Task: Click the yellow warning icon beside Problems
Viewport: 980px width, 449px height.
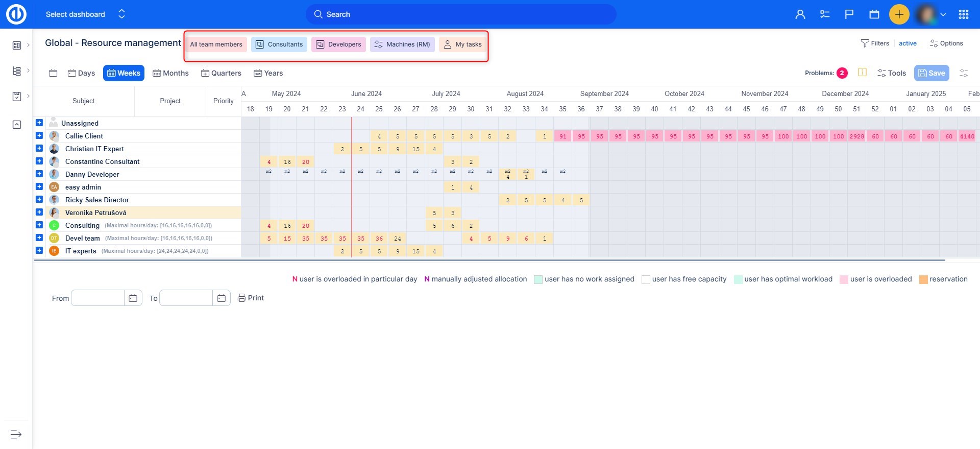Action: pos(862,73)
